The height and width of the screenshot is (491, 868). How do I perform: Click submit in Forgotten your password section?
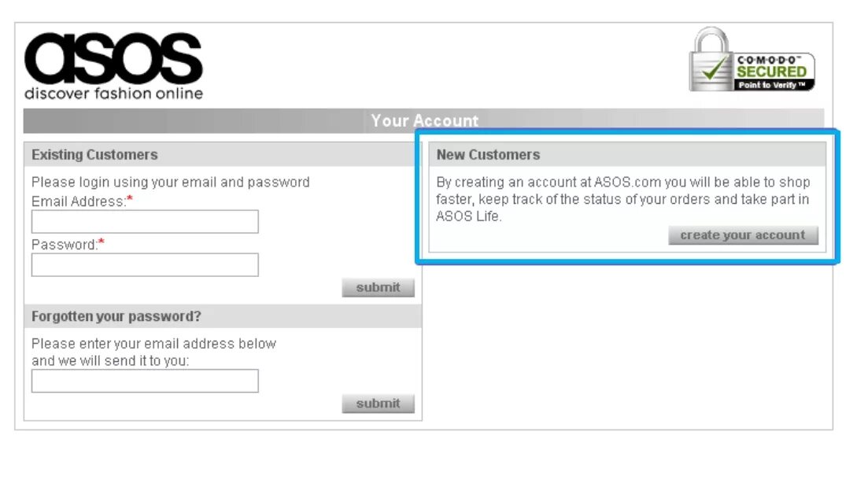coord(378,403)
